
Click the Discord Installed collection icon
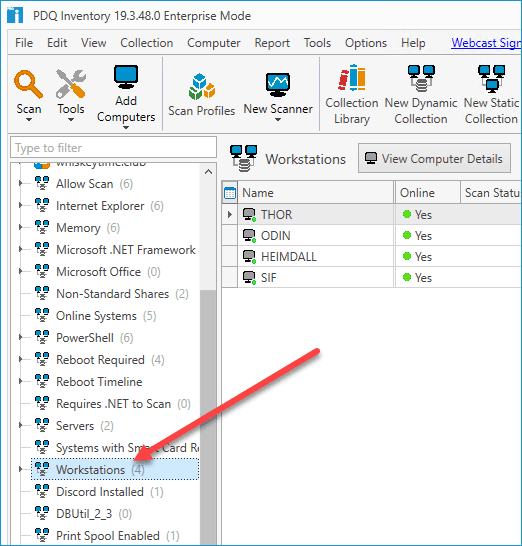tap(42, 491)
